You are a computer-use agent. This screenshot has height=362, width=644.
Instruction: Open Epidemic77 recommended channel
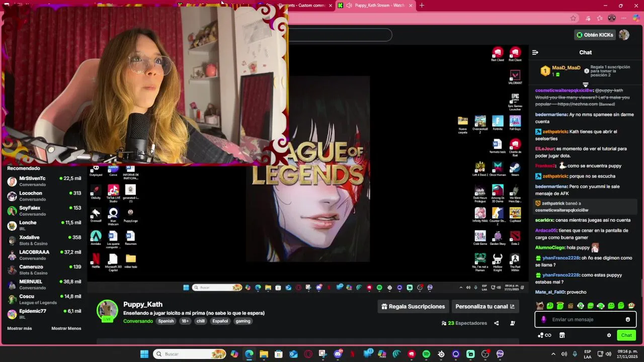point(44,314)
